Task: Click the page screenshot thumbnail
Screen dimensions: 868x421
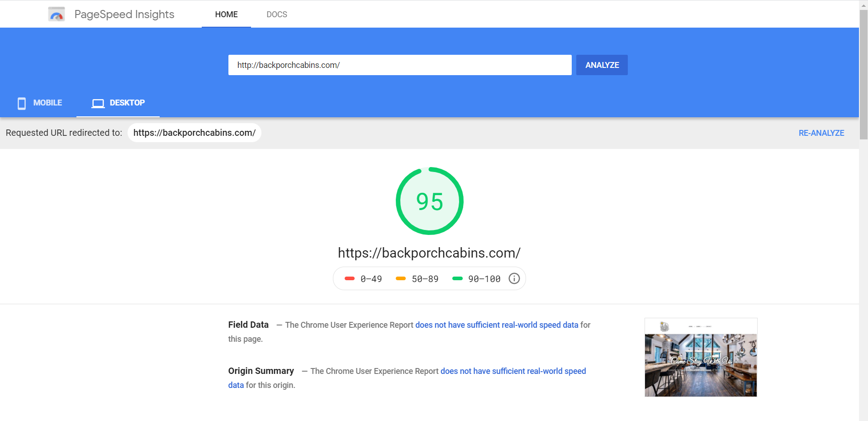Action: (x=701, y=357)
